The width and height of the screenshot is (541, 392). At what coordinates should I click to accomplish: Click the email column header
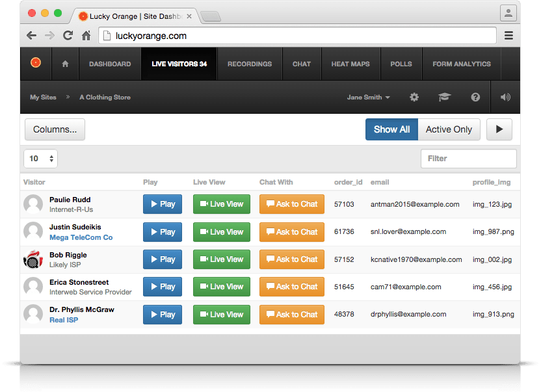tap(380, 182)
